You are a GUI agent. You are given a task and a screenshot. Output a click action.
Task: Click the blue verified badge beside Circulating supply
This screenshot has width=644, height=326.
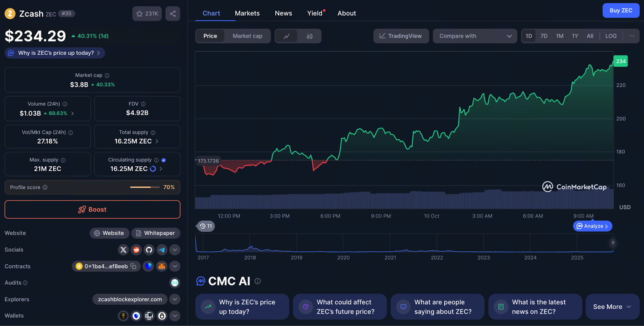coord(163,160)
